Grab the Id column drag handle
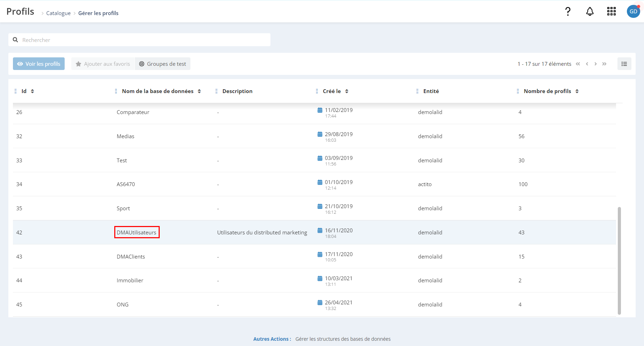 (x=15, y=91)
